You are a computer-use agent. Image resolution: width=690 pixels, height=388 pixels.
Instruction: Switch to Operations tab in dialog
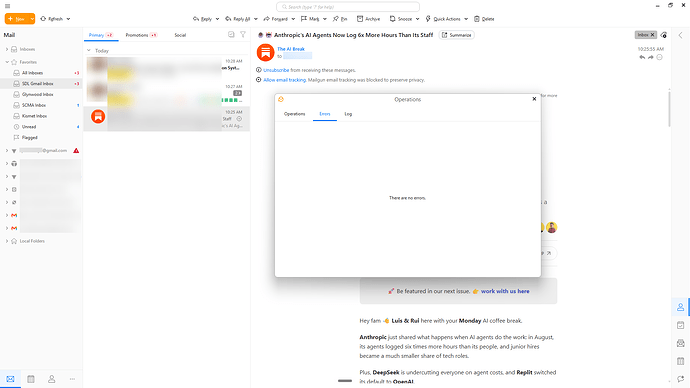294,114
